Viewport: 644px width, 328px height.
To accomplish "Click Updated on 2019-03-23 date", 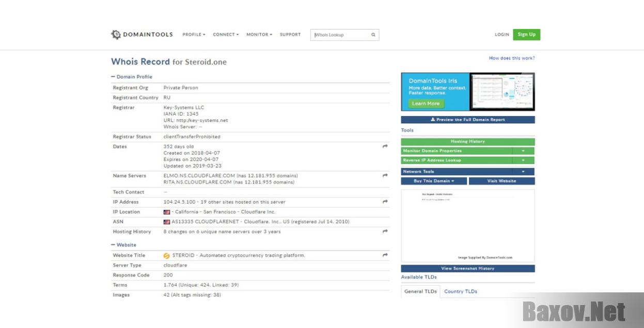I will [x=193, y=166].
